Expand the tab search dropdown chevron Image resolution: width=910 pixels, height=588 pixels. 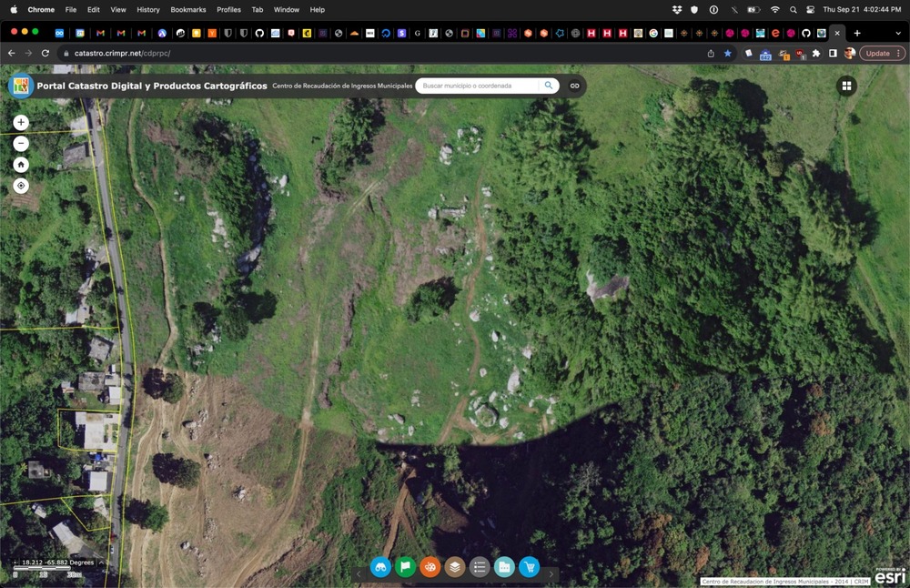click(x=898, y=33)
